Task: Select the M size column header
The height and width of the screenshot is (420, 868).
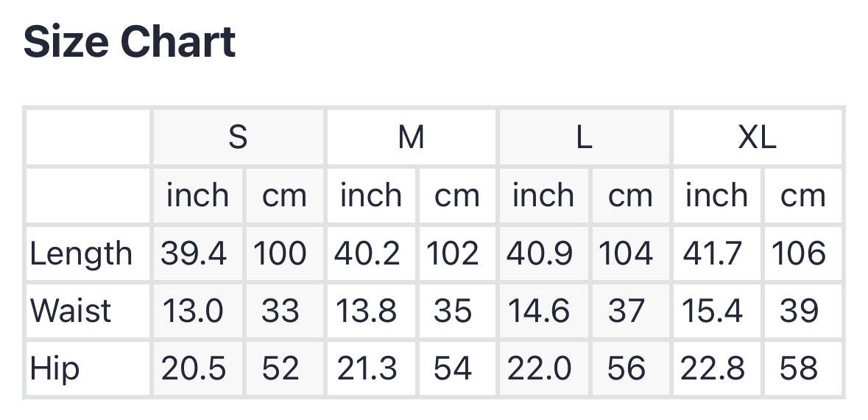Action: pyautogui.click(x=411, y=138)
